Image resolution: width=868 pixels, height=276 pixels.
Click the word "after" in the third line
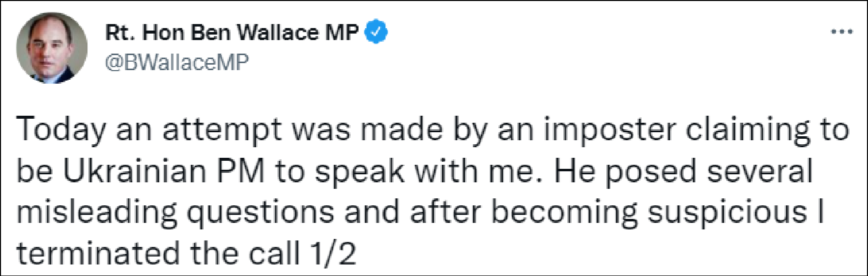(445, 212)
